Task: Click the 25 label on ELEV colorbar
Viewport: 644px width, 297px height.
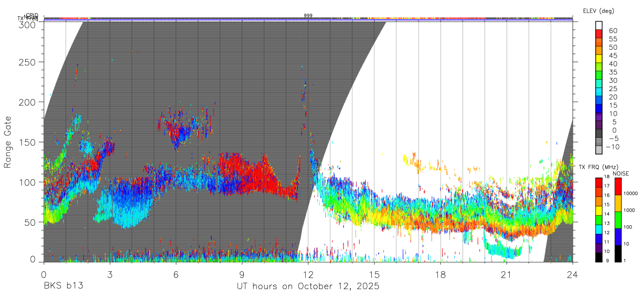Action: tap(613, 89)
